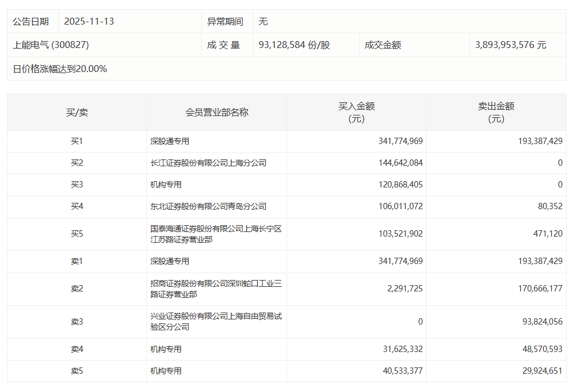Open 兴业证券 上海自由贸易试验区分公司 entry
Image resolution: width=574 pixels, height=392 pixels.
(216, 322)
